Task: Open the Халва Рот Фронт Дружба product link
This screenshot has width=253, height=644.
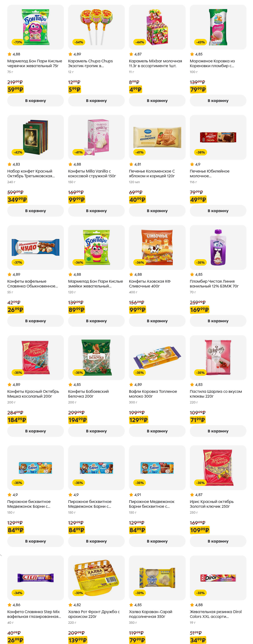Action: (94, 614)
